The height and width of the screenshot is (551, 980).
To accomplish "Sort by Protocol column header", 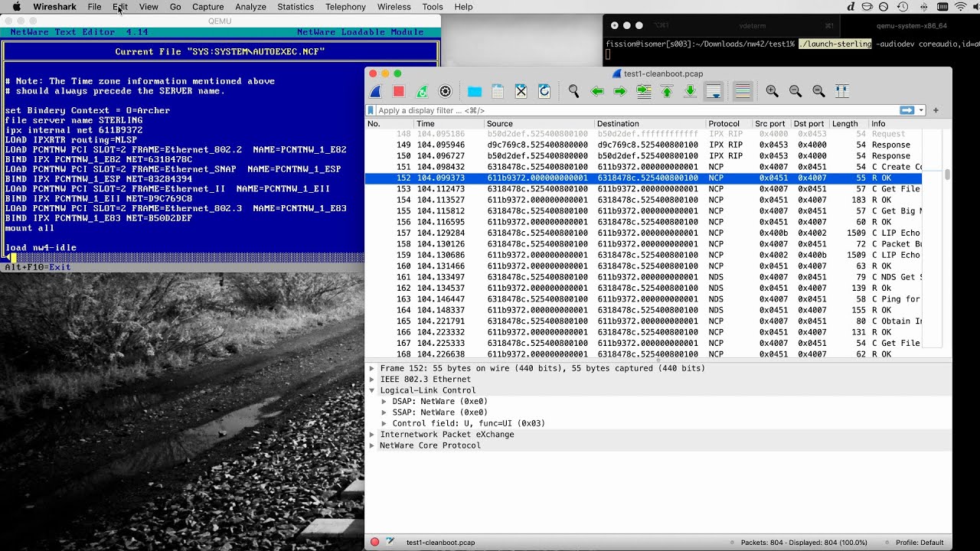I will (728, 123).
